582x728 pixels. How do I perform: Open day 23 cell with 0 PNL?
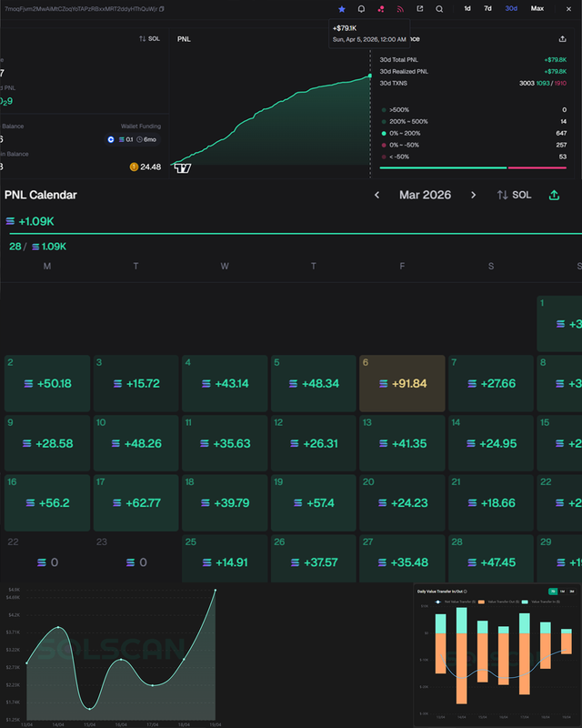click(136, 559)
